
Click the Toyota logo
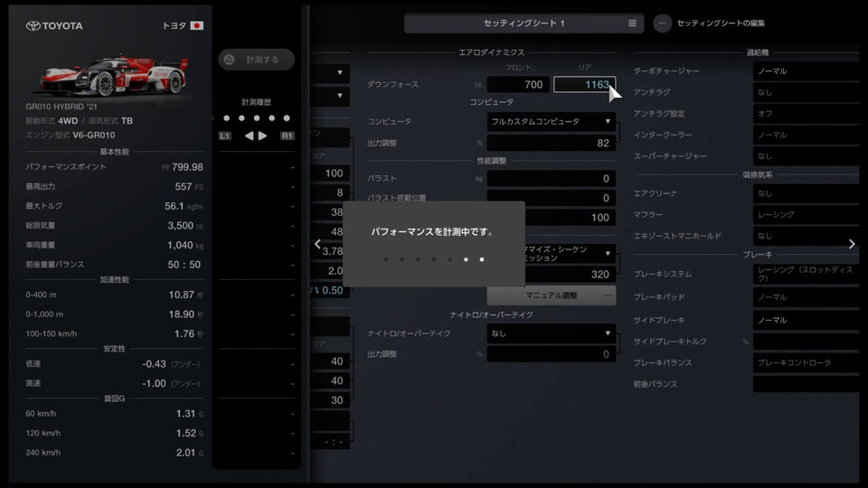(54, 26)
